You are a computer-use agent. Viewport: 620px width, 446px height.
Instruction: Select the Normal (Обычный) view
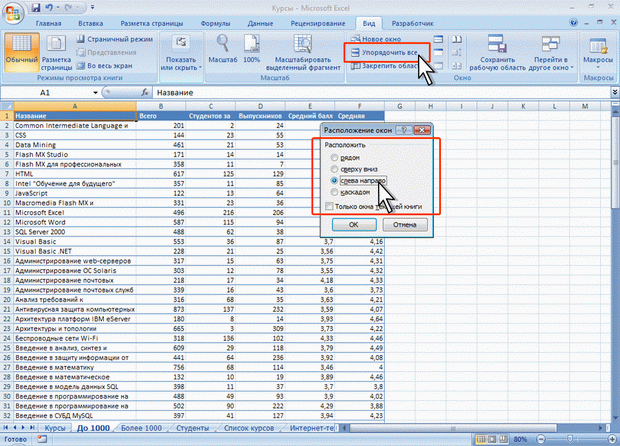22,51
